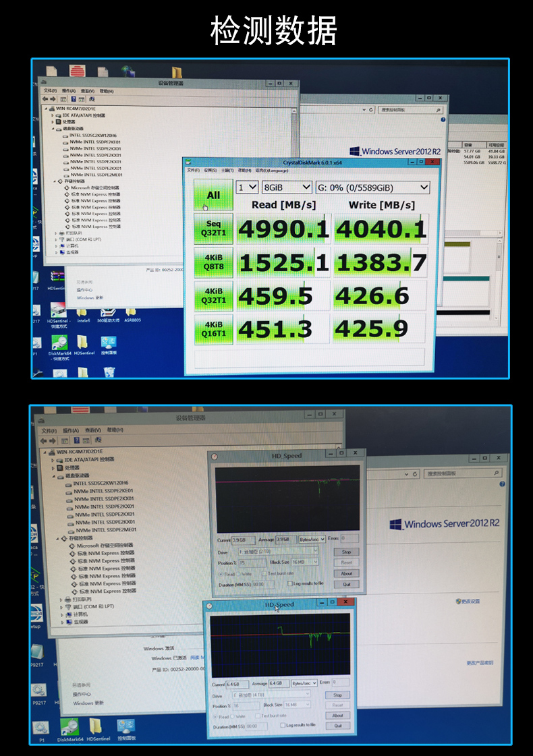Image resolution: width=533 pixels, height=756 pixels.
Task: Click Stop in the 4 TB HD_Speed window
Action: [x=337, y=695]
